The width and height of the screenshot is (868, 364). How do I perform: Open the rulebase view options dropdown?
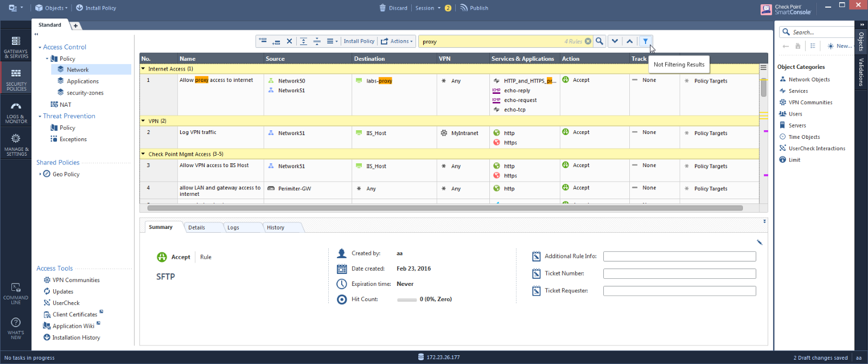(332, 41)
